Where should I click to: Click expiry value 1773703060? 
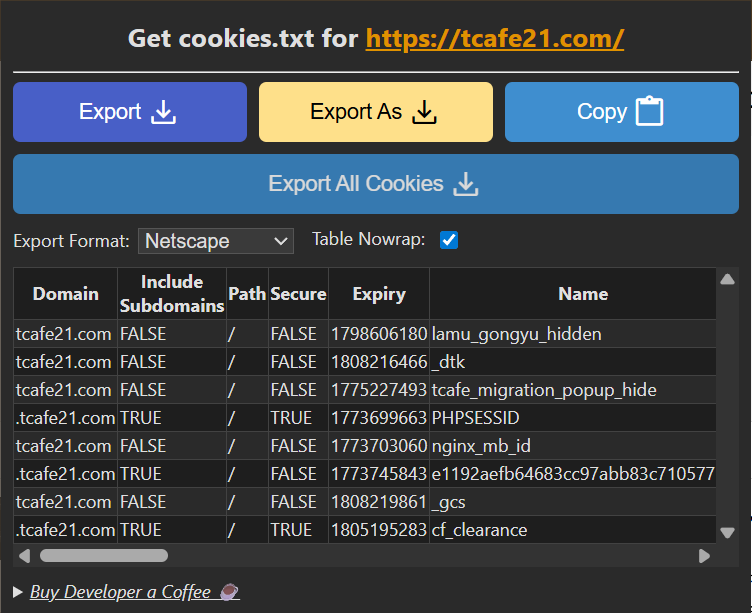[x=379, y=446]
